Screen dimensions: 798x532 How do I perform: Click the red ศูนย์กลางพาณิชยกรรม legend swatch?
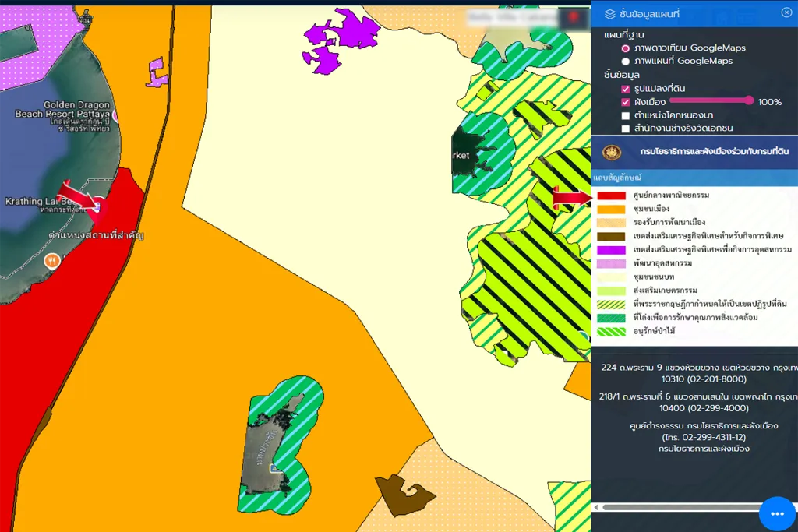pos(612,195)
